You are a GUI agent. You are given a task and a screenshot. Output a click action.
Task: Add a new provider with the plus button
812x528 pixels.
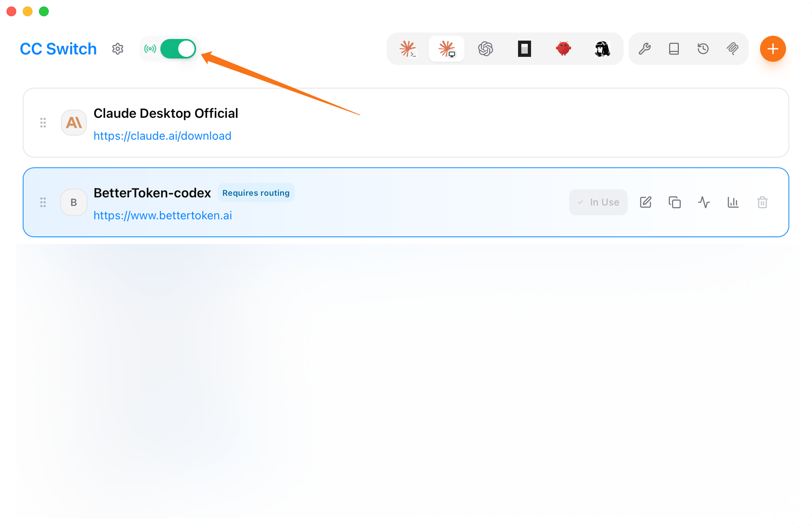[x=773, y=49]
